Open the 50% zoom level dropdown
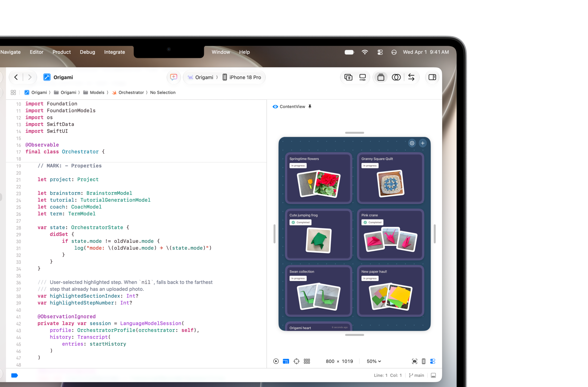 click(374, 361)
